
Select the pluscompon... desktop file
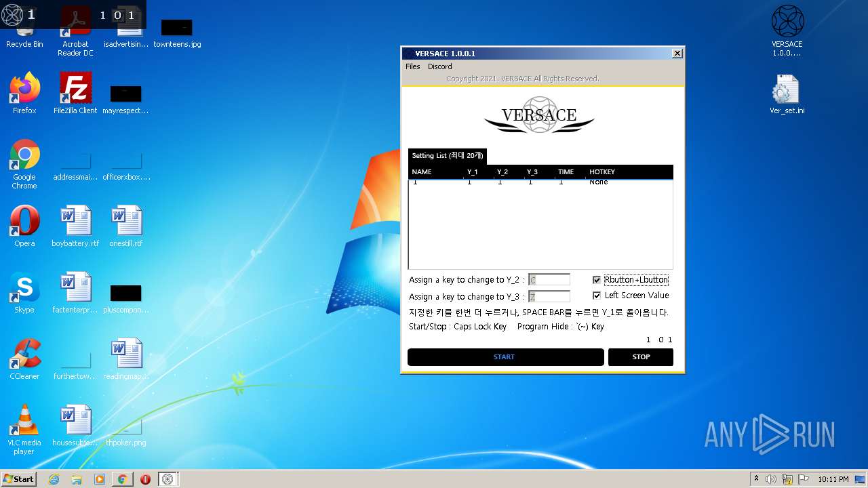point(126,299)
